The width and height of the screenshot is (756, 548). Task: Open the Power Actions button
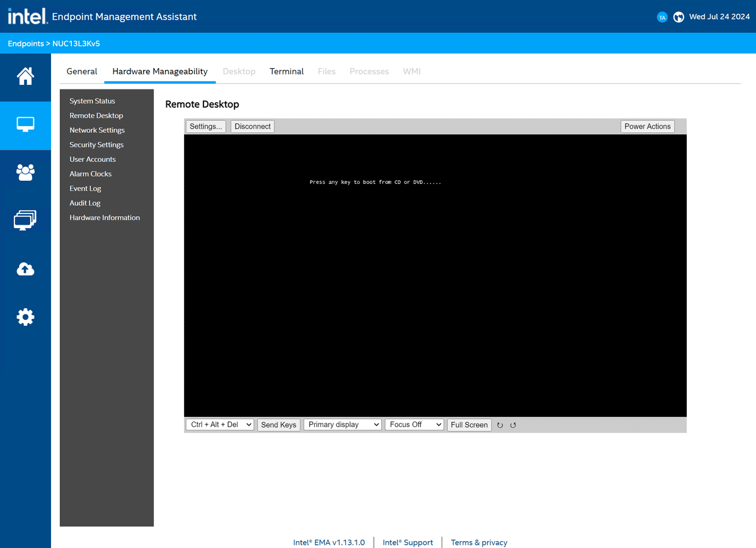click(648, 127)
